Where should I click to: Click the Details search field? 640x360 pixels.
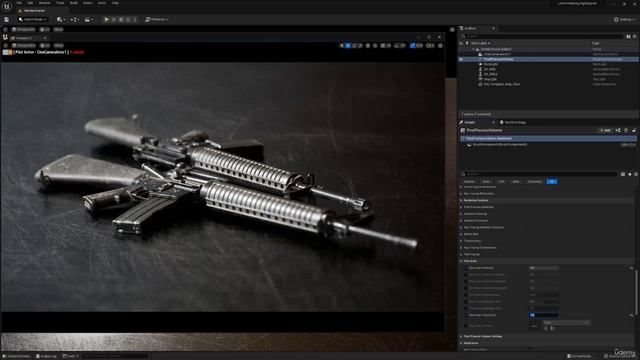pyautogui.click(x=539, y=174)
